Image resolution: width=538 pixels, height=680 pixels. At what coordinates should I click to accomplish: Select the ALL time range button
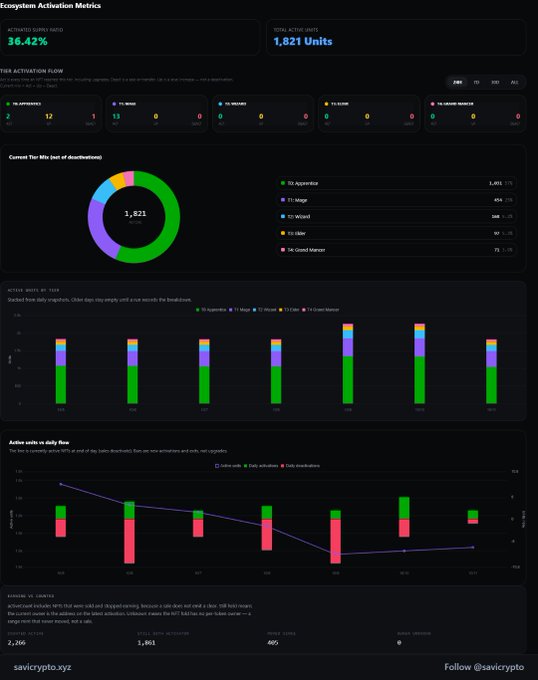515,82
